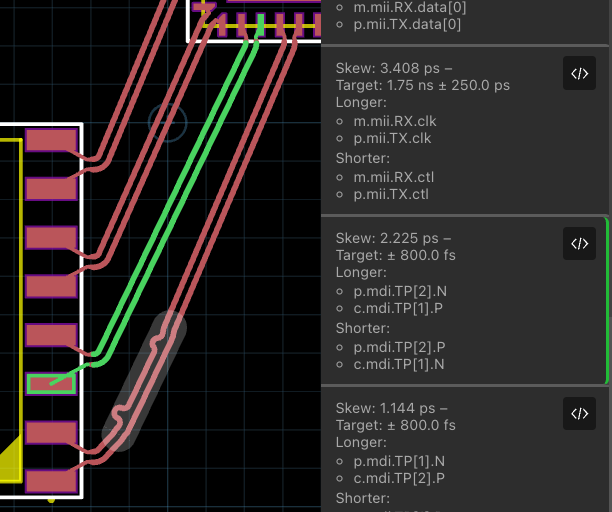Image resolution: width=612 pixels, height=512 pixels.
Task: Select c.mdi.TP[2].P in last card
Action: 399,476
